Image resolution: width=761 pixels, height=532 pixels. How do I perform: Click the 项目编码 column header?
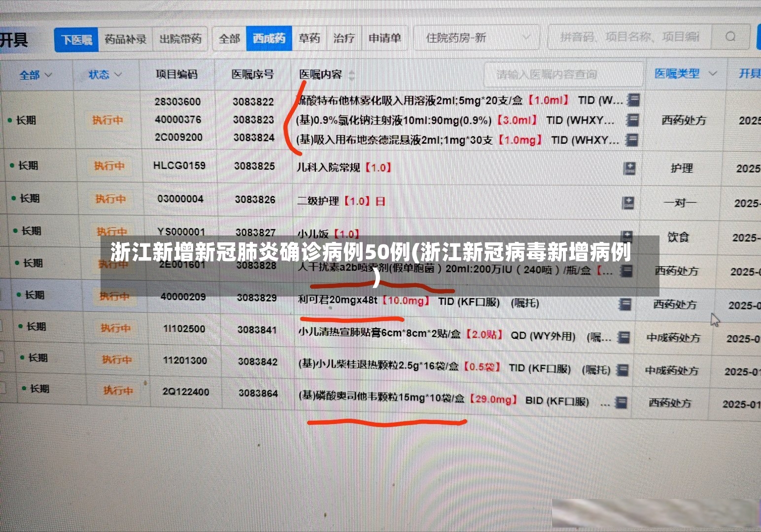(x=176, y=74)
